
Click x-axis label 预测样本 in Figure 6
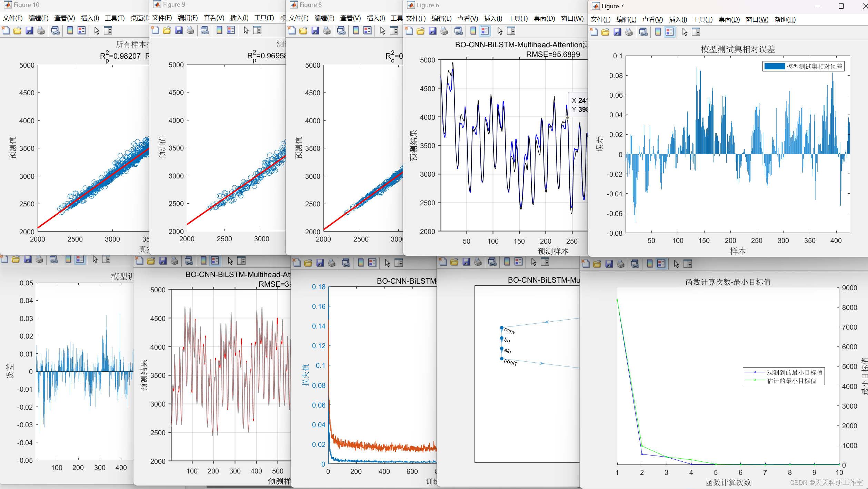(553, 251)
